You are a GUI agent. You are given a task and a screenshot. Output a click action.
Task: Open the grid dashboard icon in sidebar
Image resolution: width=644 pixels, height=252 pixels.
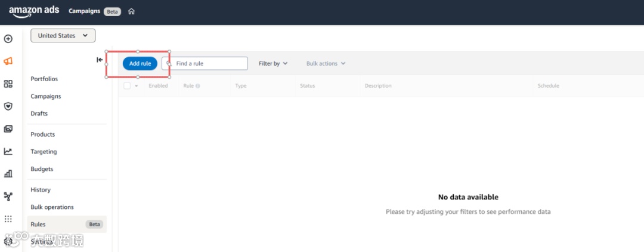coord(8,84)
